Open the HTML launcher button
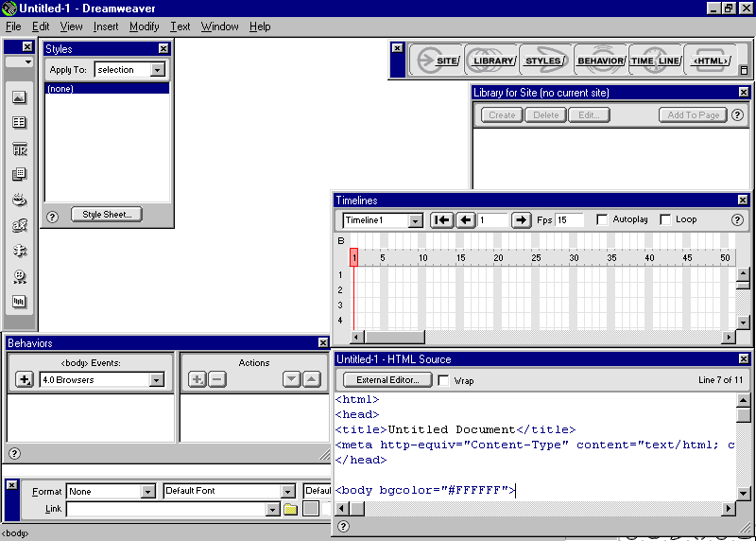 711,61
